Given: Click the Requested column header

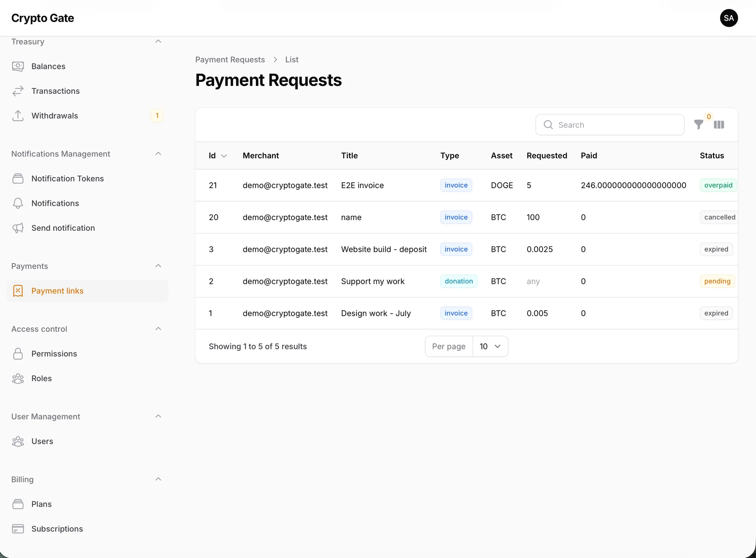Looking at the screenshot, I should (x=547, y=156).
